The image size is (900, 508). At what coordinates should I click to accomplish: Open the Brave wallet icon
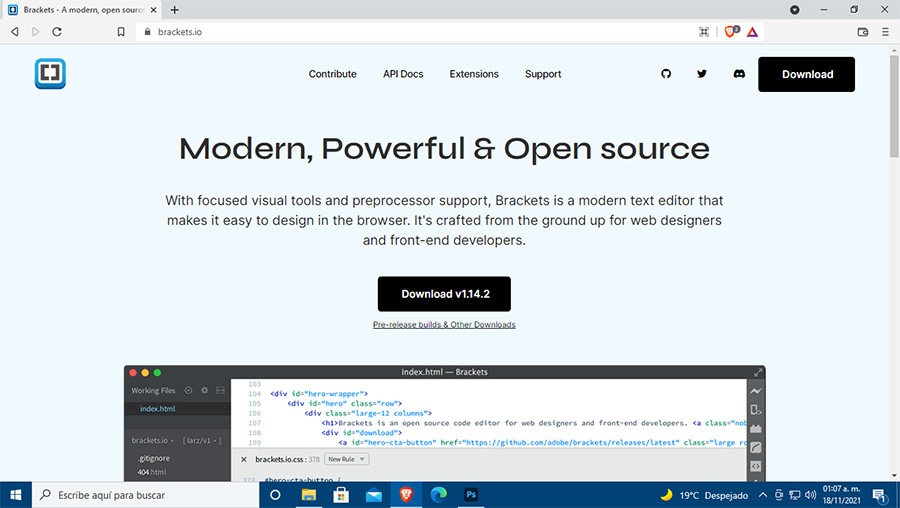pyautogui.click(x=863, y=32)
